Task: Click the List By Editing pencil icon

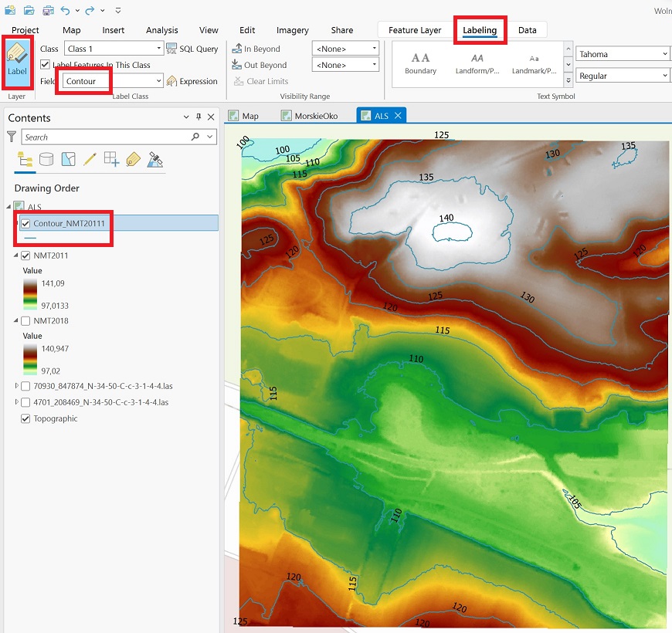Action: 90,159
